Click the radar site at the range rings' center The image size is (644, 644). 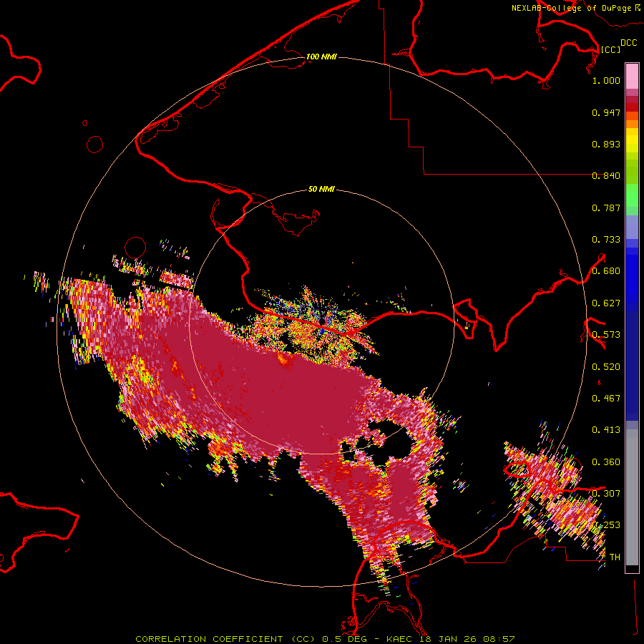(322, 322)
